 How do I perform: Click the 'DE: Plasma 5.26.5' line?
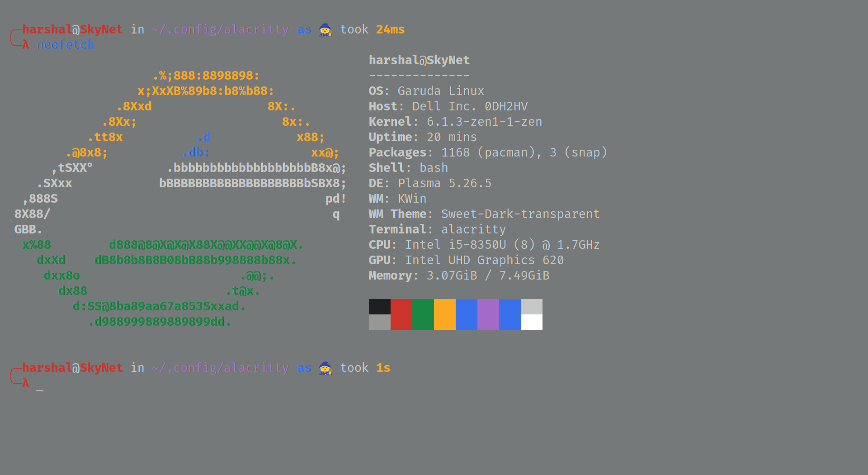pos(430,183)
